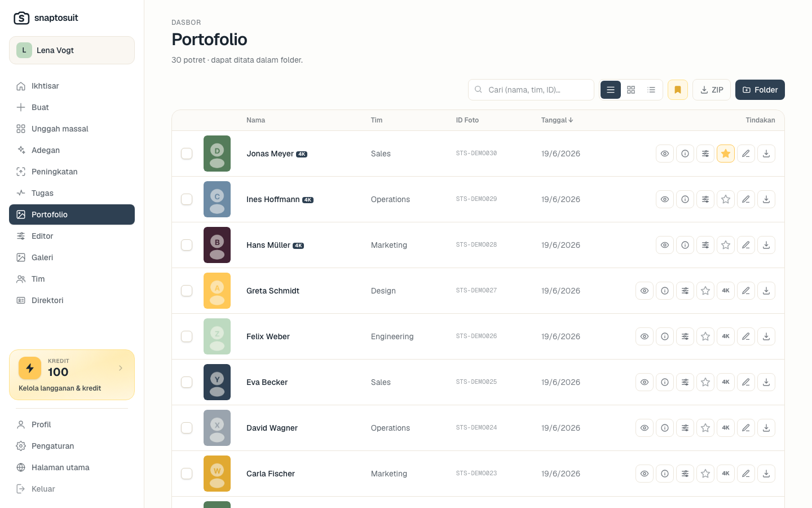
Task: Download Ines Hoffmann portrait
Action: [x=766, y=199]
